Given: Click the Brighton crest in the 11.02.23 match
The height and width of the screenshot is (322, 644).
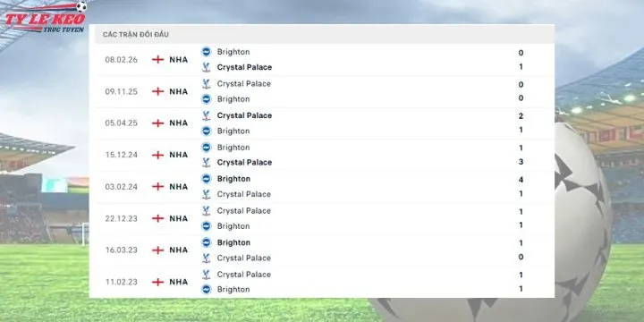Looking at the screenshot, I should coord(207,290).
